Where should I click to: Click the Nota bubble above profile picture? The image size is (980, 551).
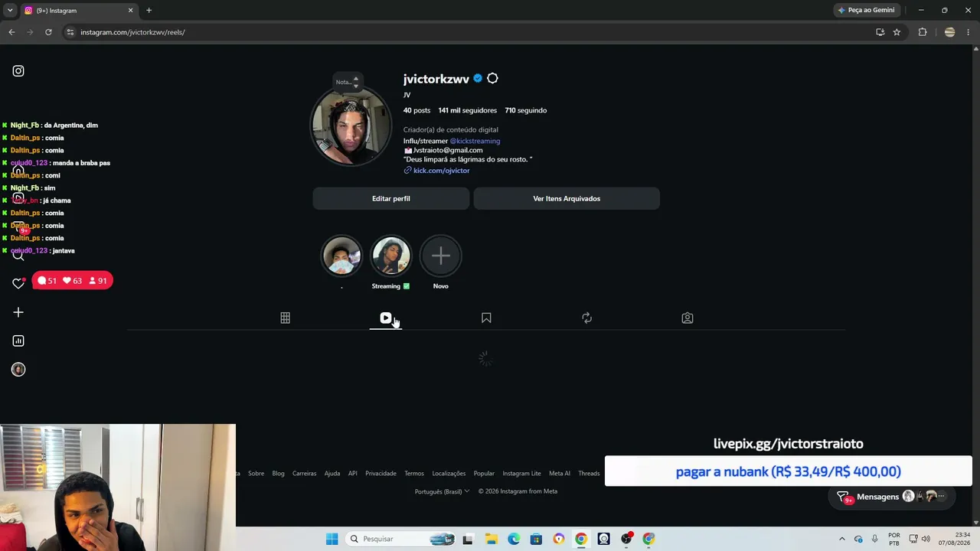point(347,82)
